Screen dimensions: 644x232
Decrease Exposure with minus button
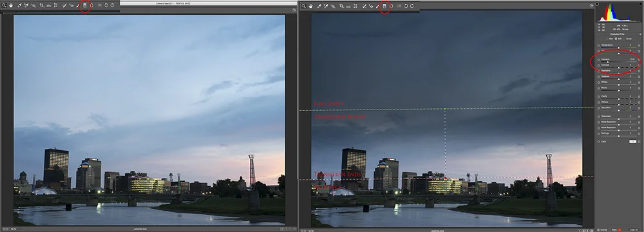pyautogui.click(x=598, y=60)
